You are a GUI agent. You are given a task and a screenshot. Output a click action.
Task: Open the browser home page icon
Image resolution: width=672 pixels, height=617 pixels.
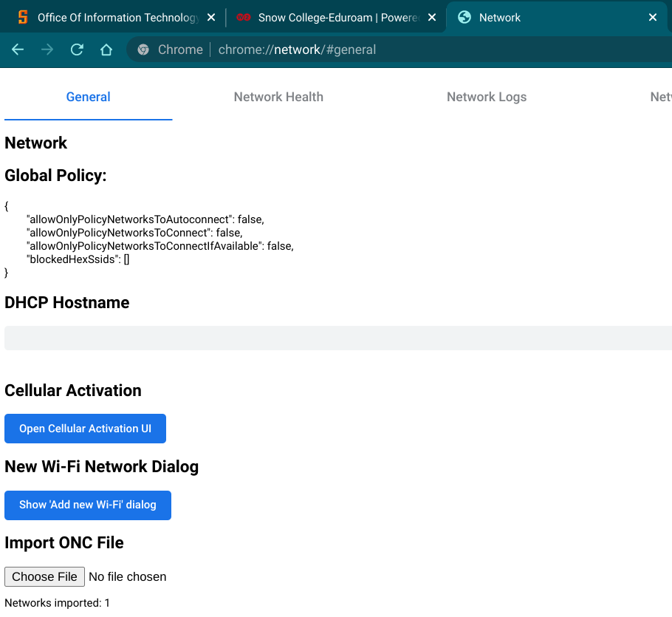point(106,50)
